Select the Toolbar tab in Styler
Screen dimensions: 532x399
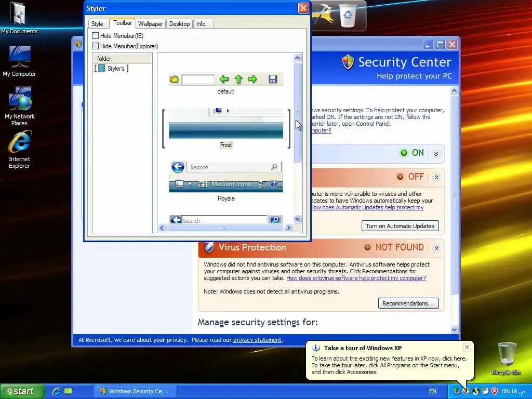click(x=123, y=23)
